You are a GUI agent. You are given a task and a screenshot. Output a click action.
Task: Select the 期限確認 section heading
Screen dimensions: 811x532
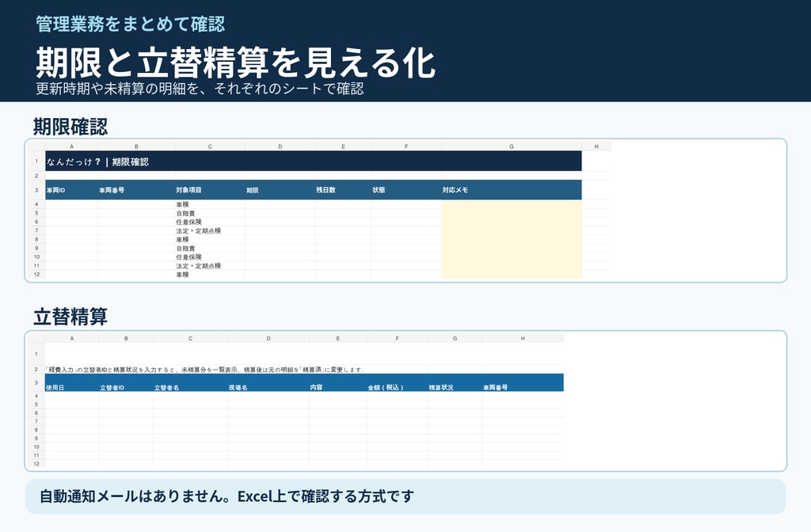tap(70, 127)
